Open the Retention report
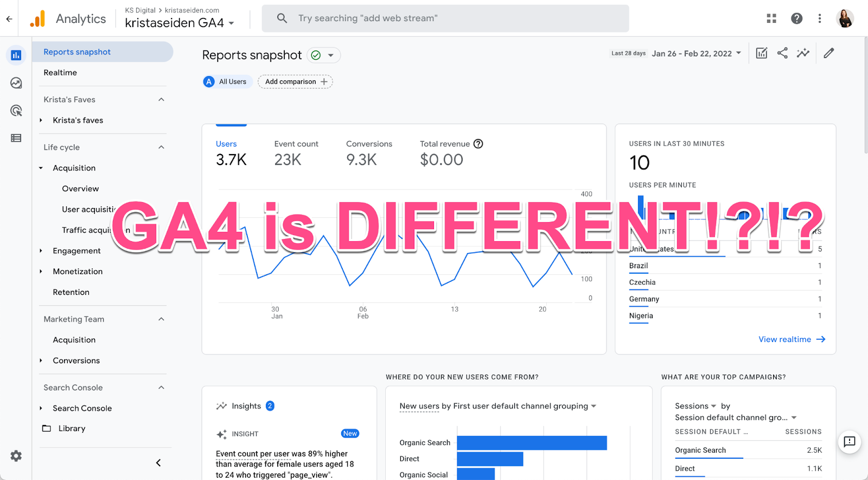 [71, 292]
